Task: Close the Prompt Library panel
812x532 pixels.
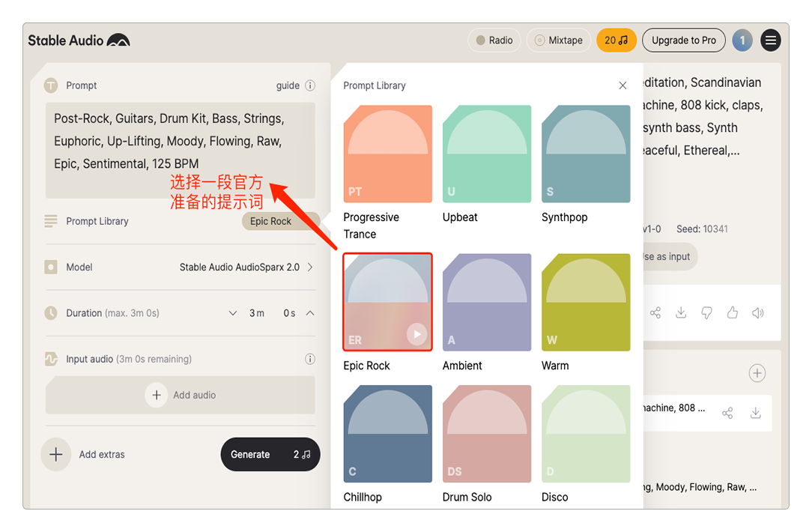Action: [622, 85]
